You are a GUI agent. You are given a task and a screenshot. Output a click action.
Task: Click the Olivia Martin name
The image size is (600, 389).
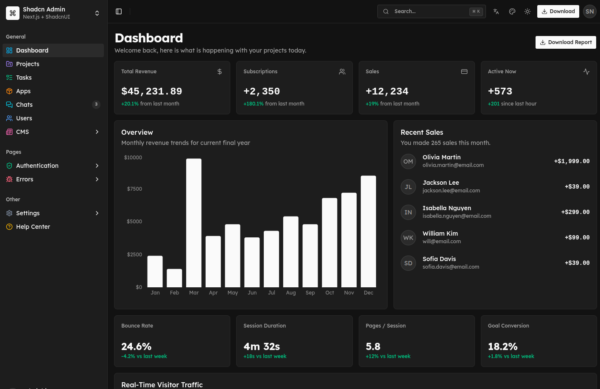tap(442, 157)
